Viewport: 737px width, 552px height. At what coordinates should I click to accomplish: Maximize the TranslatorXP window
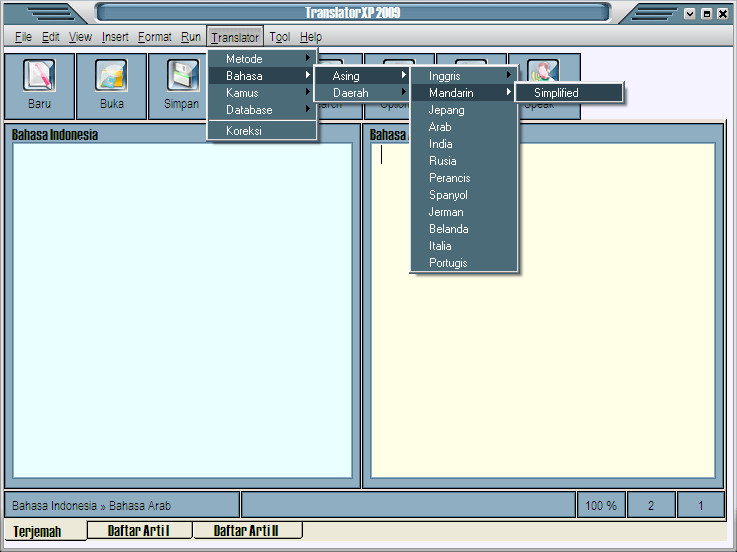[x=706, y=14]
